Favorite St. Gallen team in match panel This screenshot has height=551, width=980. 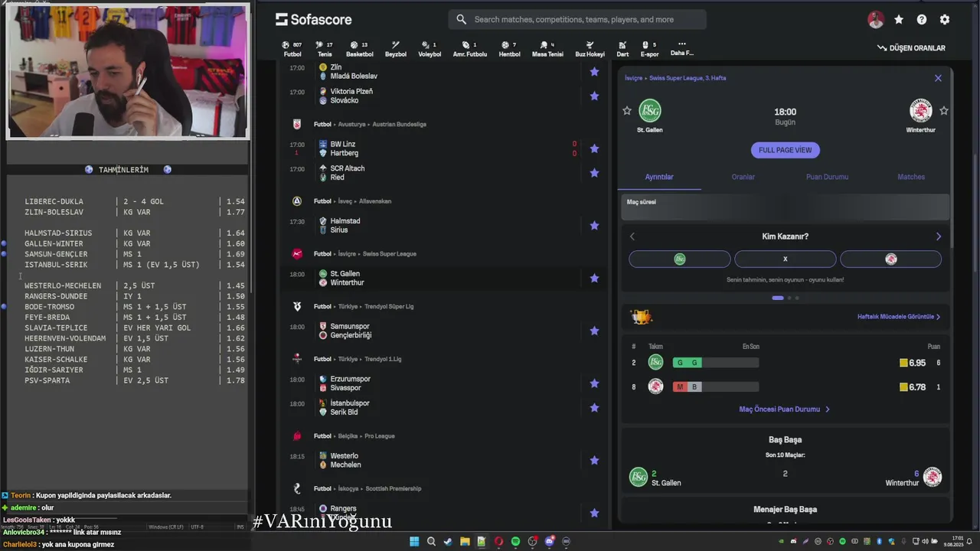(627, 111)
